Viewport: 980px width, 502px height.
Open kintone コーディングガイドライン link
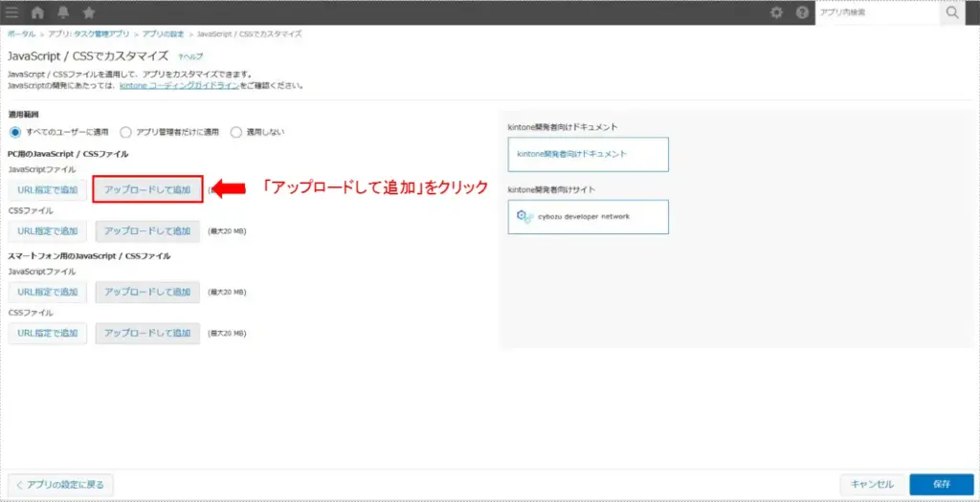[x=179, y=85]
